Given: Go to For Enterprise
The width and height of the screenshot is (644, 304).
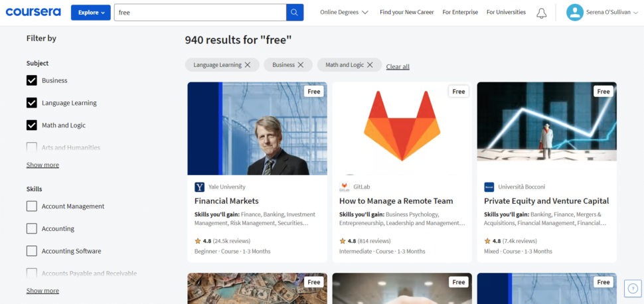Looking at the screenshot, I should pyautogui.click(x=460, y=13).
